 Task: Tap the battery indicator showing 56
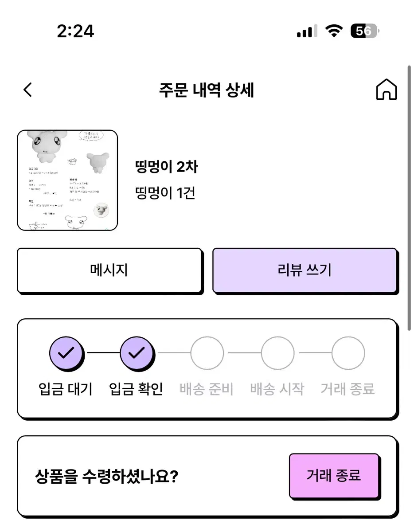365,31
